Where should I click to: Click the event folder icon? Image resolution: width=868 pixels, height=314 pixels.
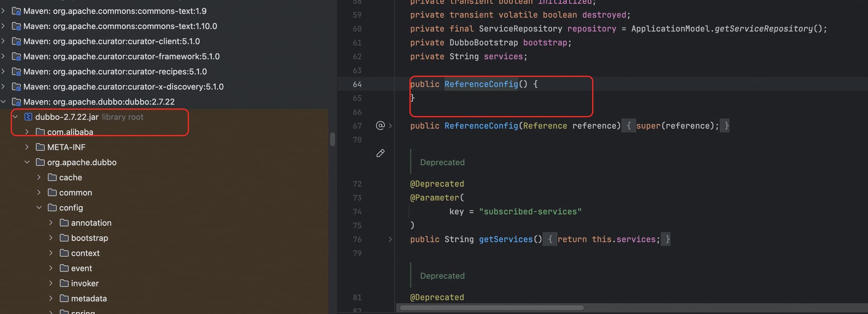[x=64, y=268]
